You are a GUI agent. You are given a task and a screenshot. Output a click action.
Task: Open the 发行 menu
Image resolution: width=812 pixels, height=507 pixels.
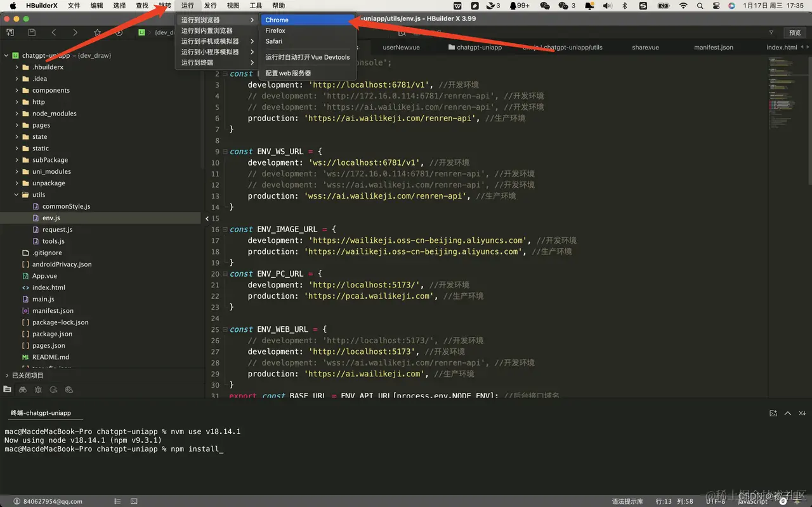point(210,6)
